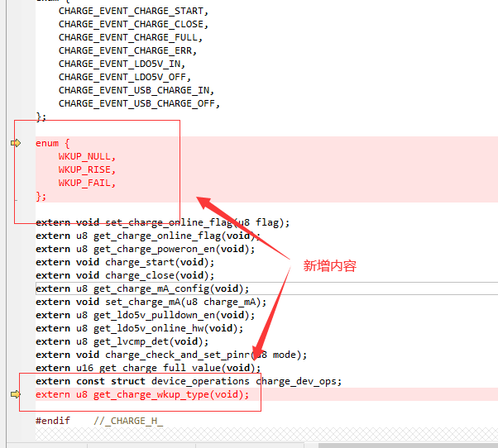Click the get_ldo5v_pulldown_en declaration
Screen dimensions: 498x448
pyautogui.click(x=145, y=315)
